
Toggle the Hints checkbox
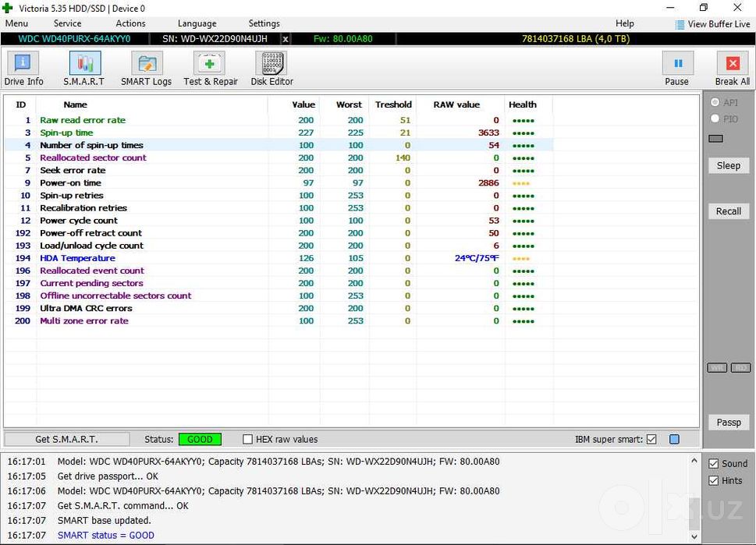click(714, 480)
